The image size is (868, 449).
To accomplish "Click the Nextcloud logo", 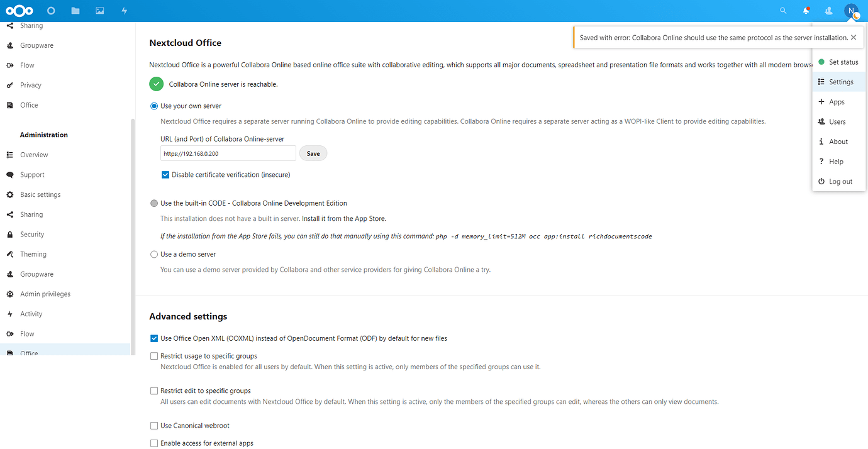I will [19, 10].
